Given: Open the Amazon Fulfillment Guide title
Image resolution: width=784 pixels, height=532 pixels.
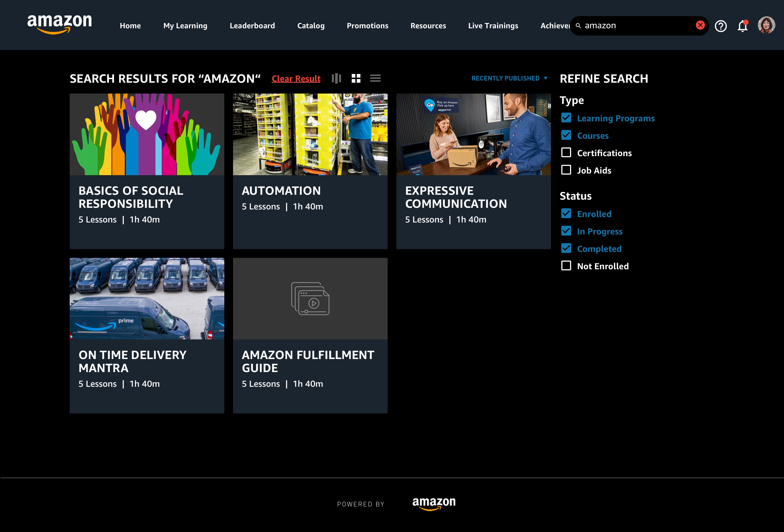Looking at the screenshot, I should pyautogui.click(x=308, y=361).
